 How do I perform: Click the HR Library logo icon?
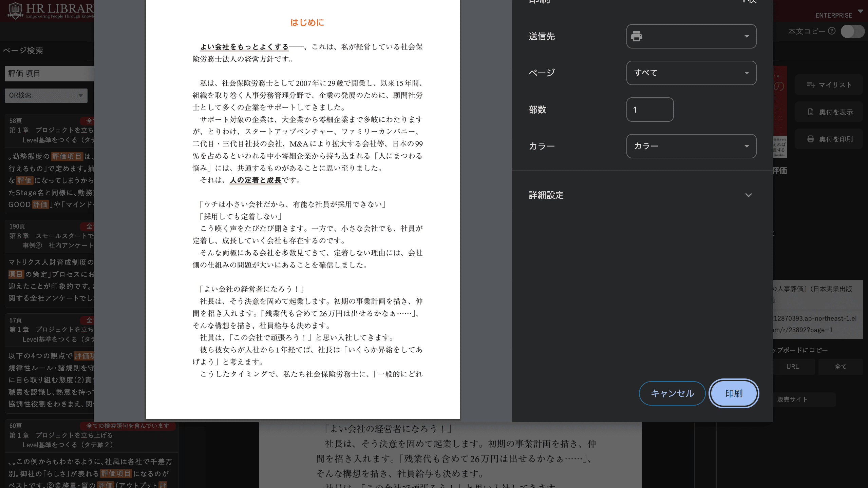click(15, 10)
